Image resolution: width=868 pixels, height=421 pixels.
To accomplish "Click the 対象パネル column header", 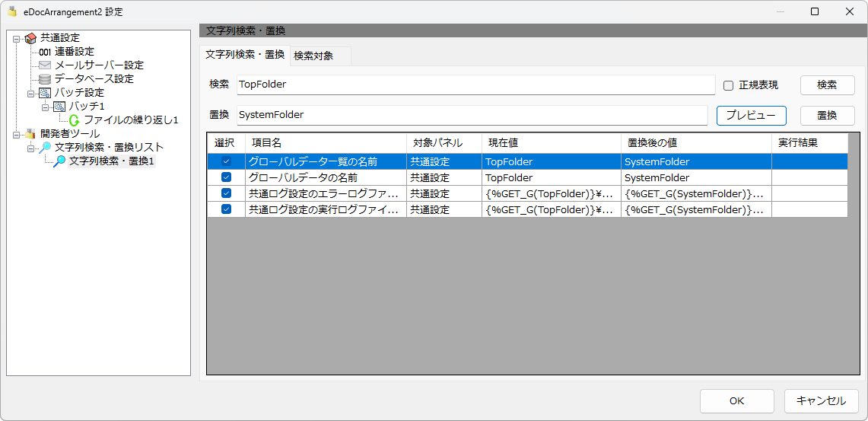I will (444, 143).
